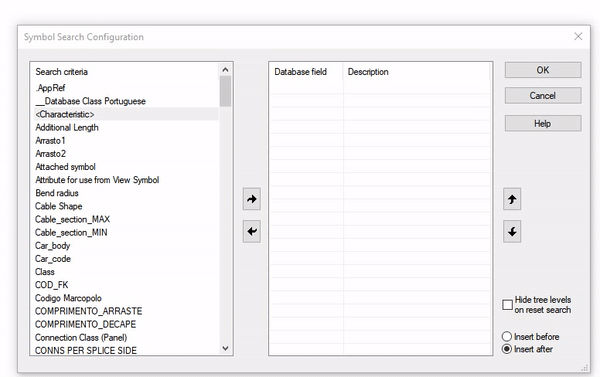Select Bend radius criterion

[126, 193]
